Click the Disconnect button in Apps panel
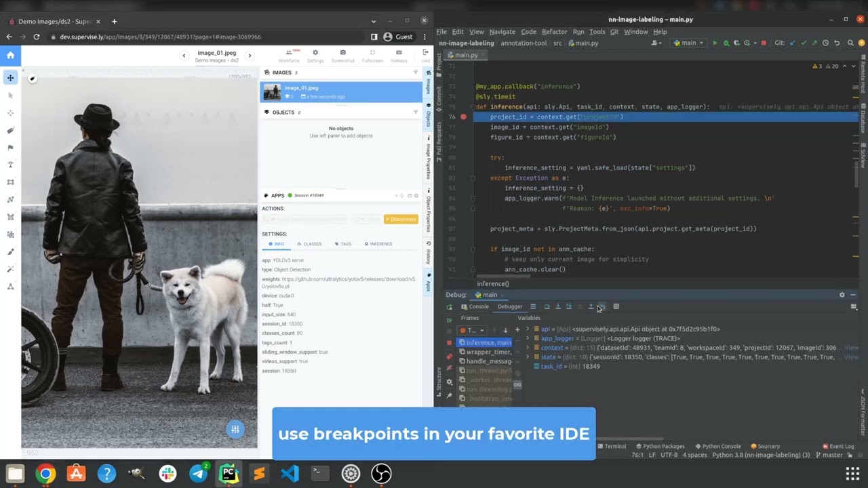This screenshot has height=488, width=868. pyautogui.click(x=401, y=219)
